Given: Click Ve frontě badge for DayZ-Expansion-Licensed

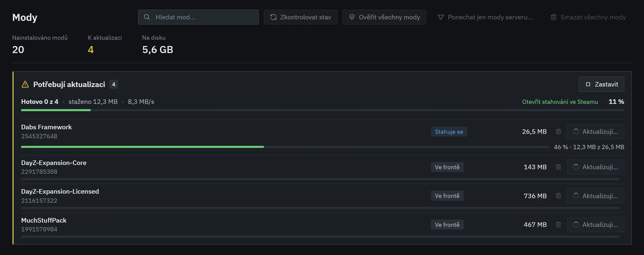Looking at the screenshot, I should (447, 196).
